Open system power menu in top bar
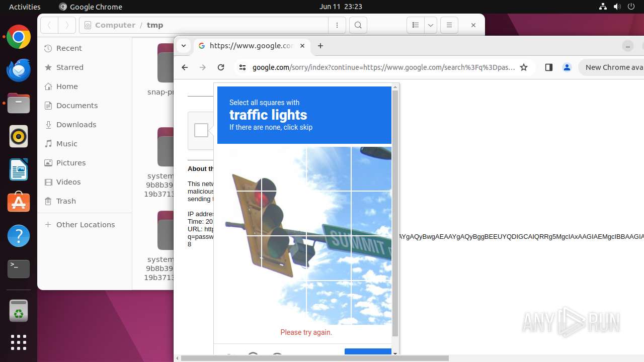Screen dimensions: 644x362 tap(631, 7)
